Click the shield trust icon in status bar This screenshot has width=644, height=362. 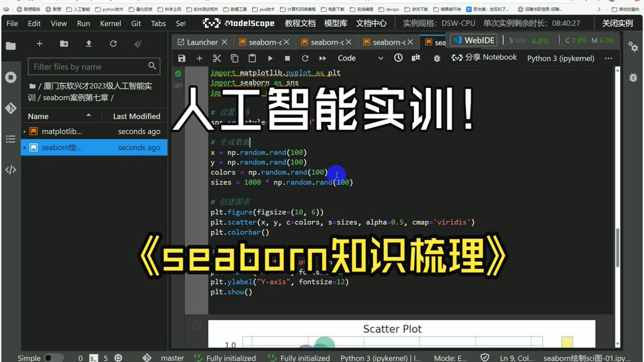[x=485, y=358]
